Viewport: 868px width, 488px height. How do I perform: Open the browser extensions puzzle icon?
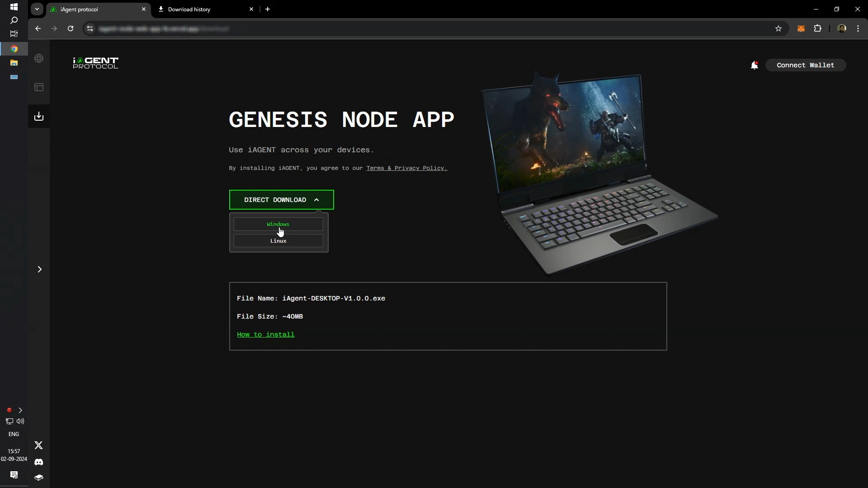[x=817, y=28]
